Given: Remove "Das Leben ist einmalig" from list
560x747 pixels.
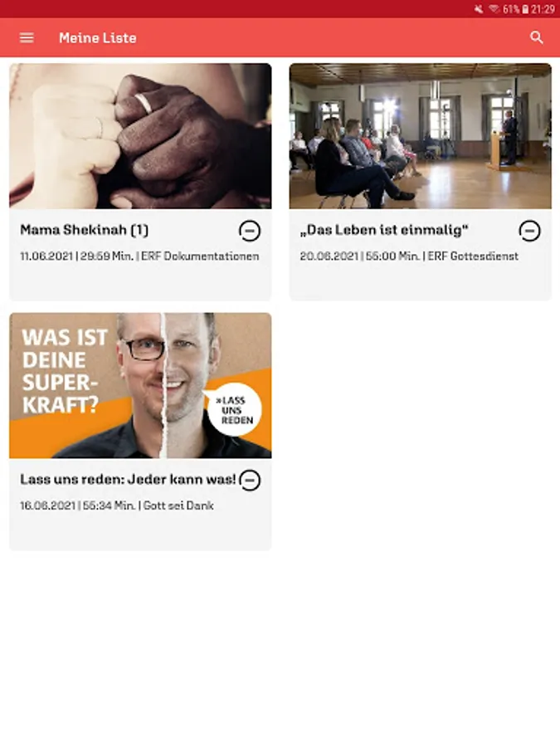Looking at the screenshot, I should coord(529,231).
